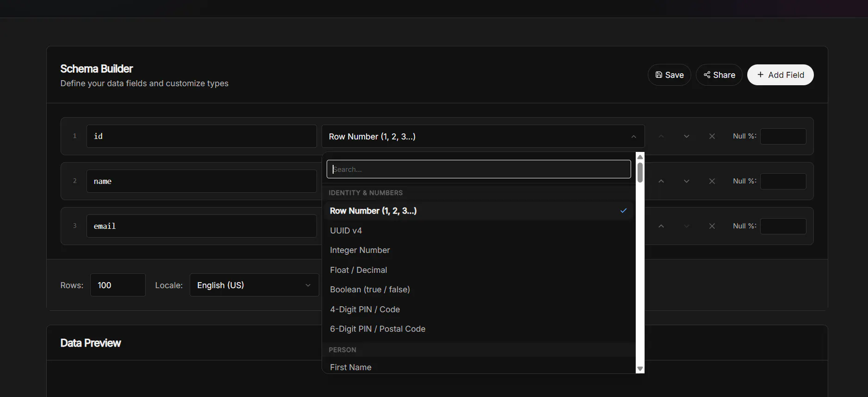Select 4-Digit PIN / Code option
Image resolution: width=868 pixels, height=397 pixels.
478,309
